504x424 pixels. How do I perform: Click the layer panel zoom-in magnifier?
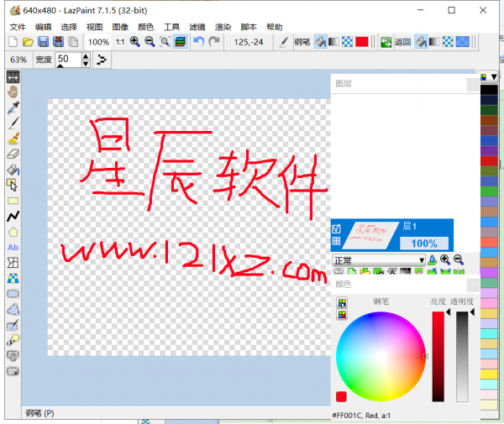[445, 259]
